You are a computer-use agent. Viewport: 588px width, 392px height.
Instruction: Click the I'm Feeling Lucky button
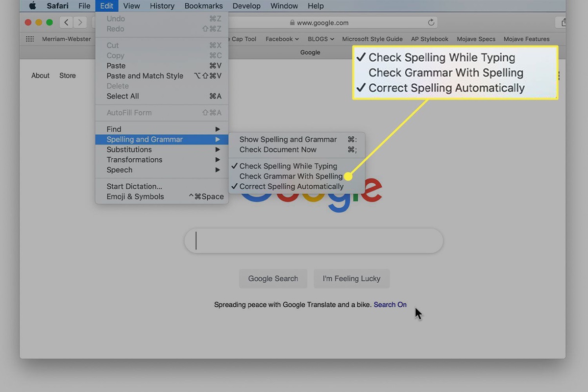pos(351,278)
